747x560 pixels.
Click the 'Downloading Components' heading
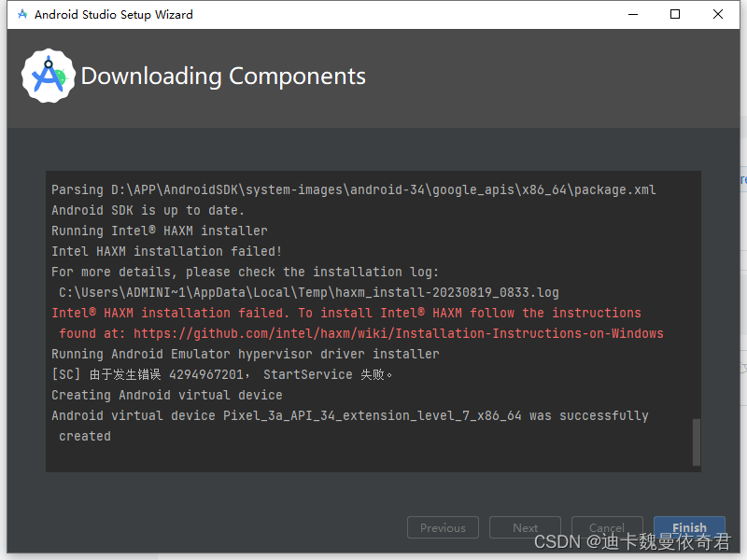(x=223, y=77)
